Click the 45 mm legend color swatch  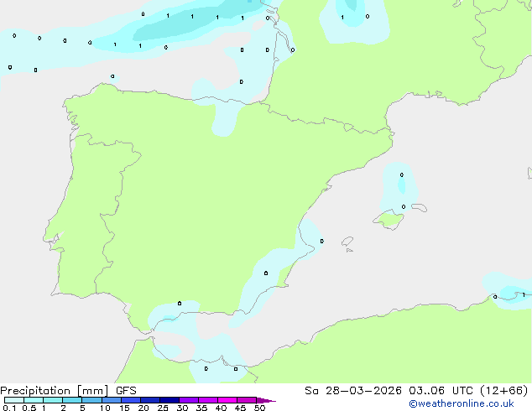[x=247, y=400]
